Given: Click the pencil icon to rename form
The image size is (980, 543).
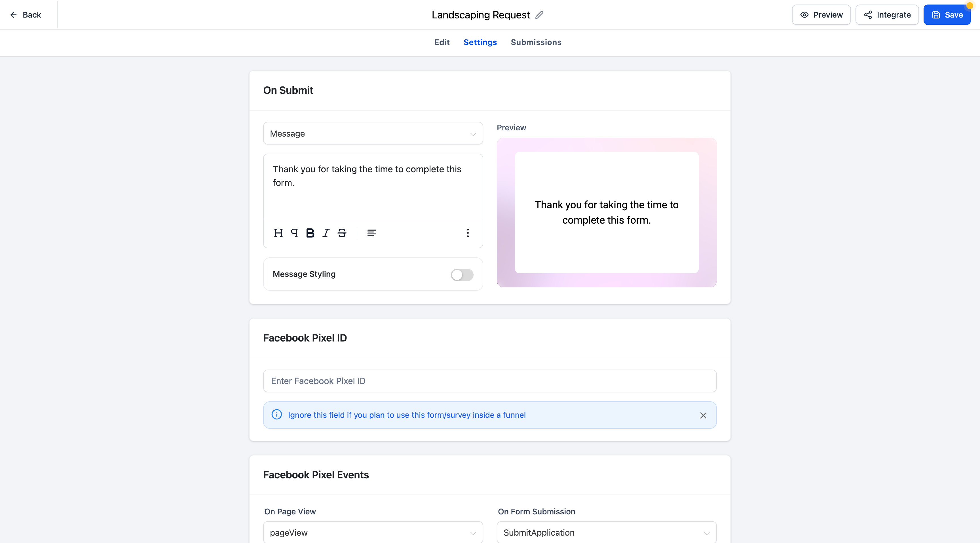Looking at the screenshot, I should (539, 15).
